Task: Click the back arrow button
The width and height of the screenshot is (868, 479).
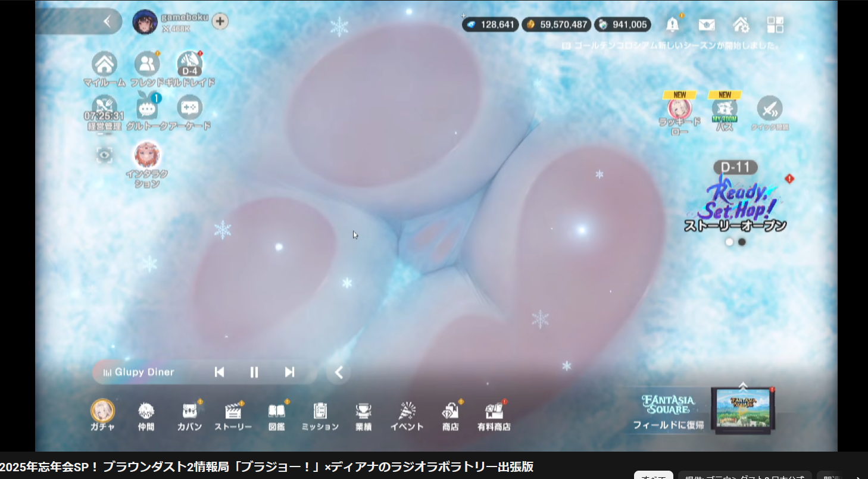Action: click(107, 21)
